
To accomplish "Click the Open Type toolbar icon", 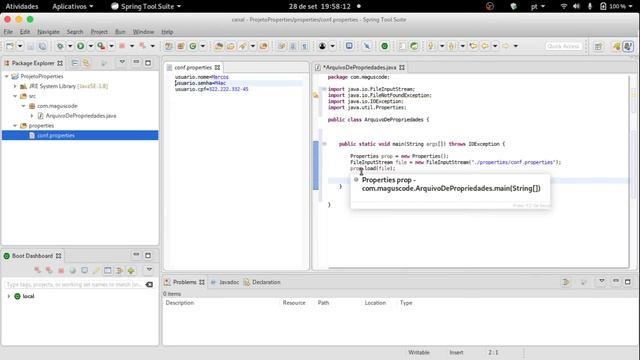I will tap(219, 46).
